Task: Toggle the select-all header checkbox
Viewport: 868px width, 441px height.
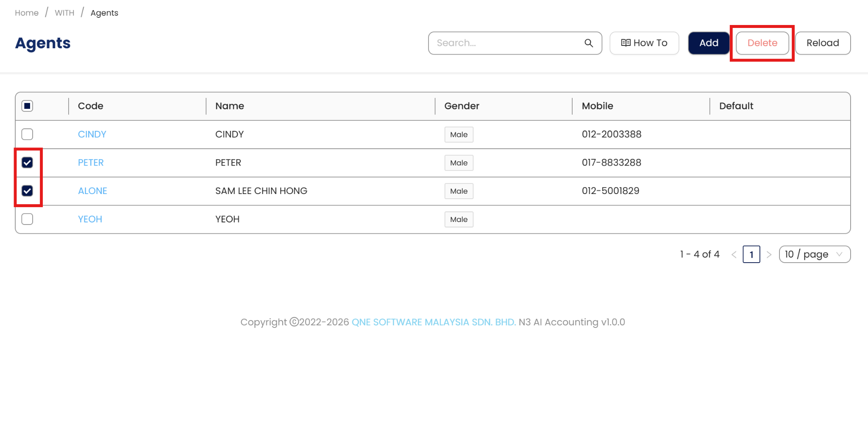Action: click(28, 106)
